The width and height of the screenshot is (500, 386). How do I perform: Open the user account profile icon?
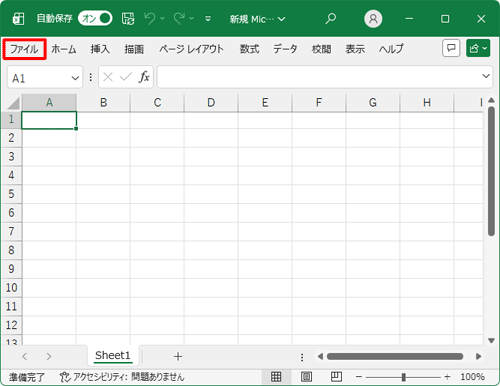point(373,19)
